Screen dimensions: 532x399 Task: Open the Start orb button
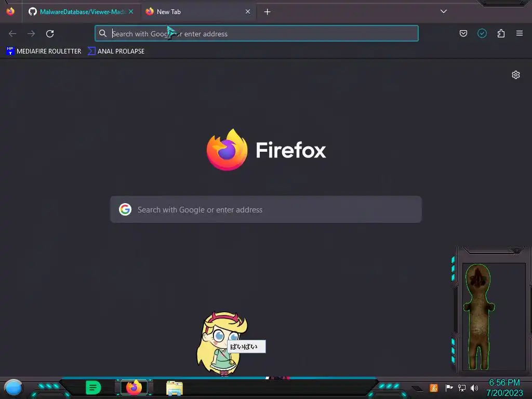point(14,388)
